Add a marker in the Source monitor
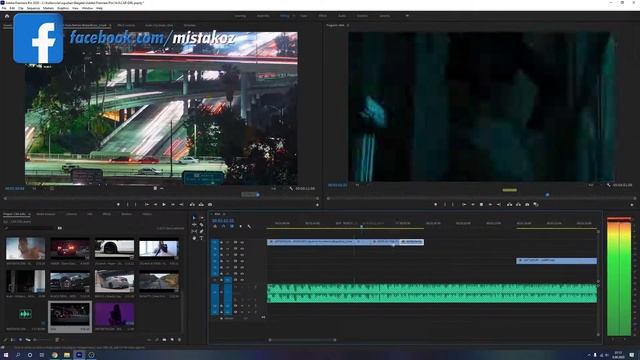Screen dimensions: 640x360 pos(118,204)
